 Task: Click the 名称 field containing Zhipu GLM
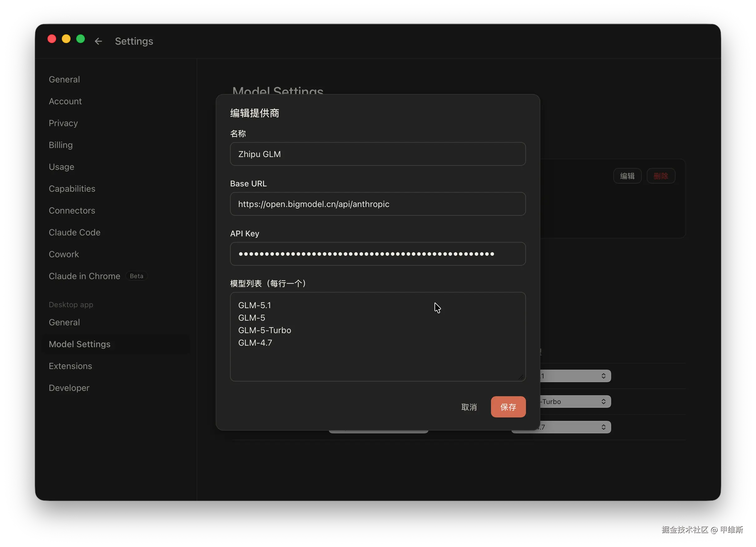click(378, 154)
